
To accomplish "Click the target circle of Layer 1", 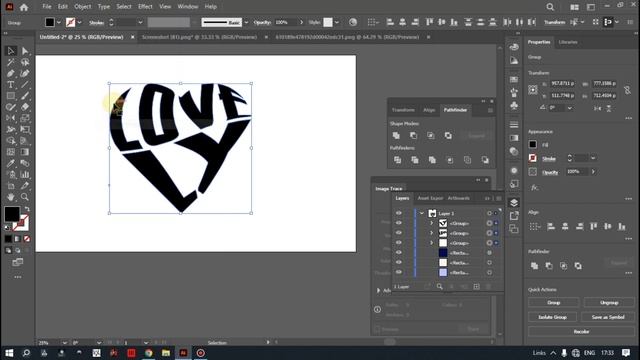I will pos(489,213).
